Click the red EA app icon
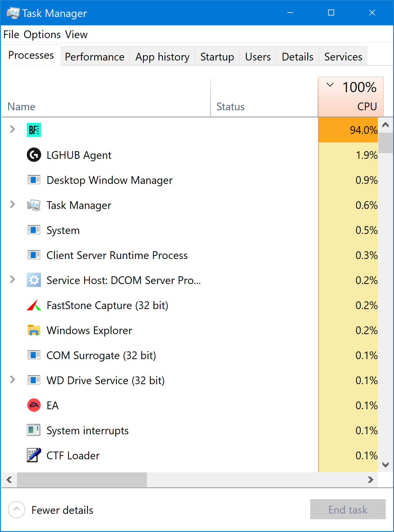Screen dimensions: 394x532 click(34, 405)
